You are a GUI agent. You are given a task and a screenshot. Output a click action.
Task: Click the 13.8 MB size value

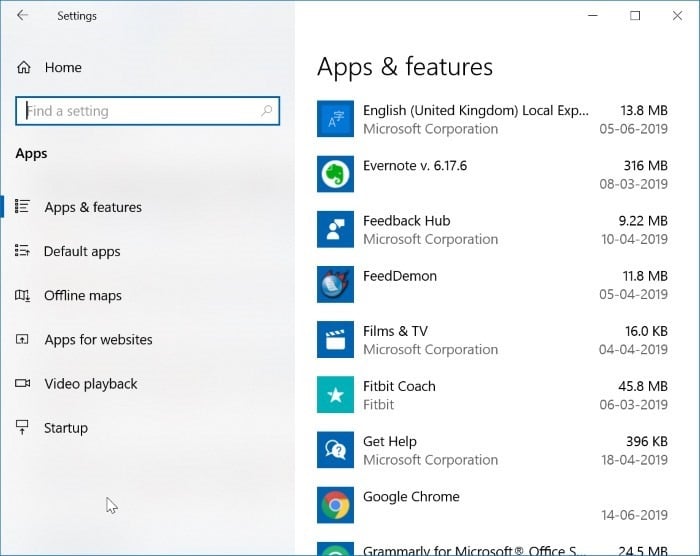(644, 110)
